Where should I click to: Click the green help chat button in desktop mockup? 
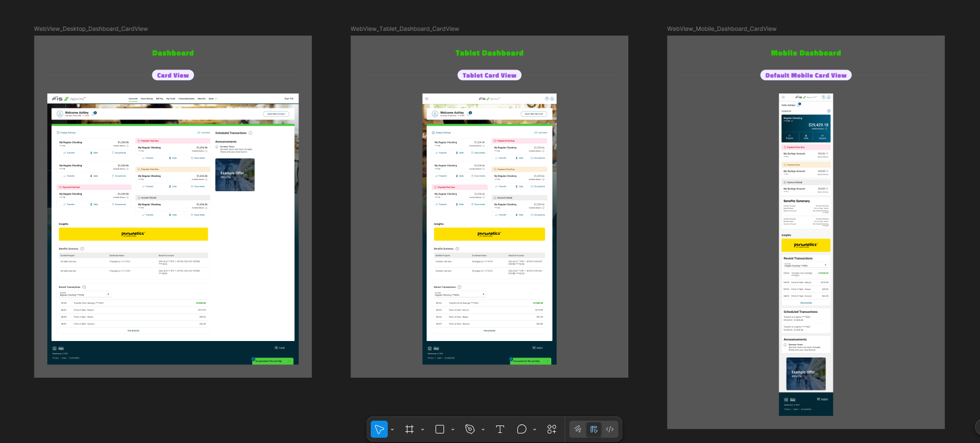point(272,361)
